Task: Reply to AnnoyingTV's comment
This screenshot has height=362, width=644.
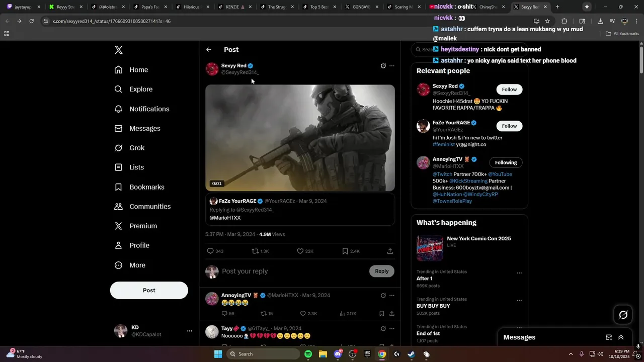Action: pyautogui.click(x=224, y=314)
